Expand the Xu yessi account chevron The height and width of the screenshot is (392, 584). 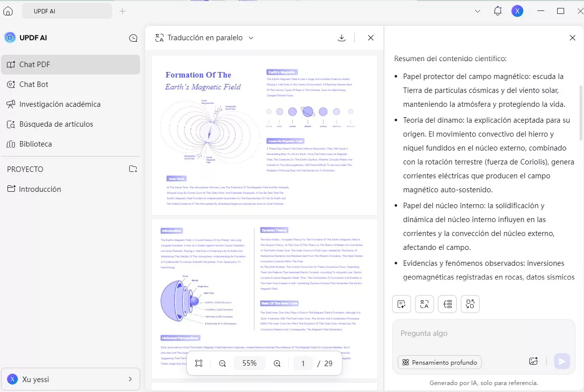[130, 379]
